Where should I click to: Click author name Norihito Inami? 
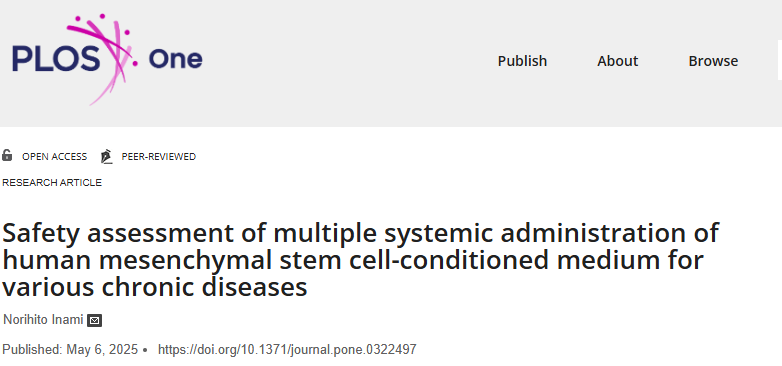tap(43, 320)
